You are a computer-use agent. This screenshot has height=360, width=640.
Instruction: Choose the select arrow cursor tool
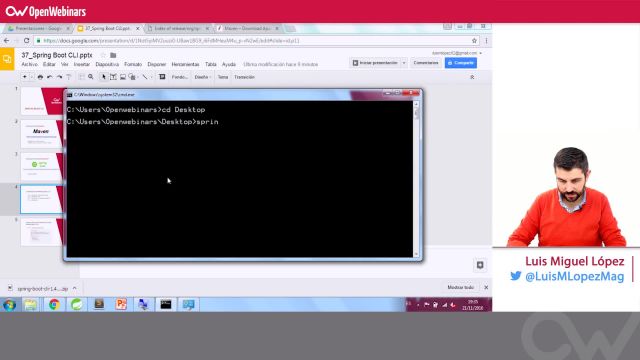click(x=104, y=77)
